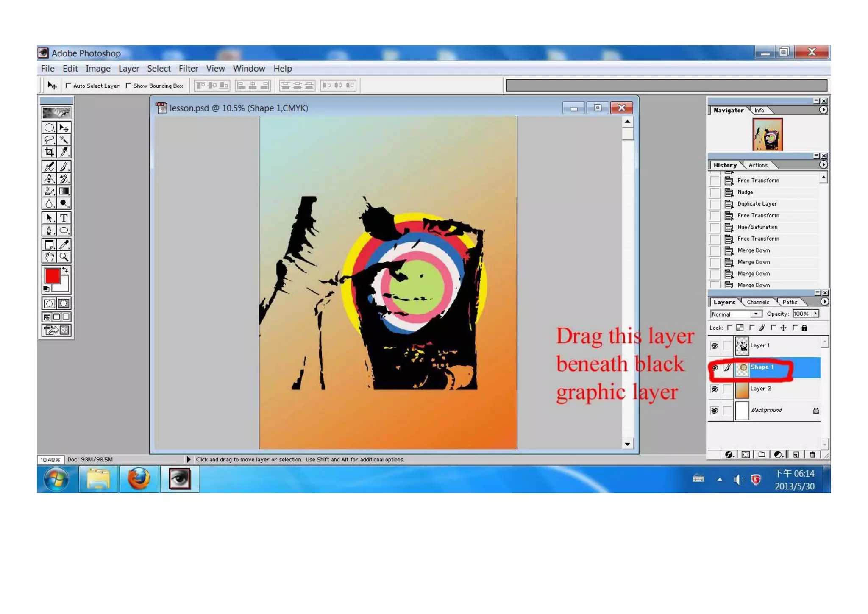868x614 pixels.
Task: Click the red foreground color swatch
Action: pos(53,276)
